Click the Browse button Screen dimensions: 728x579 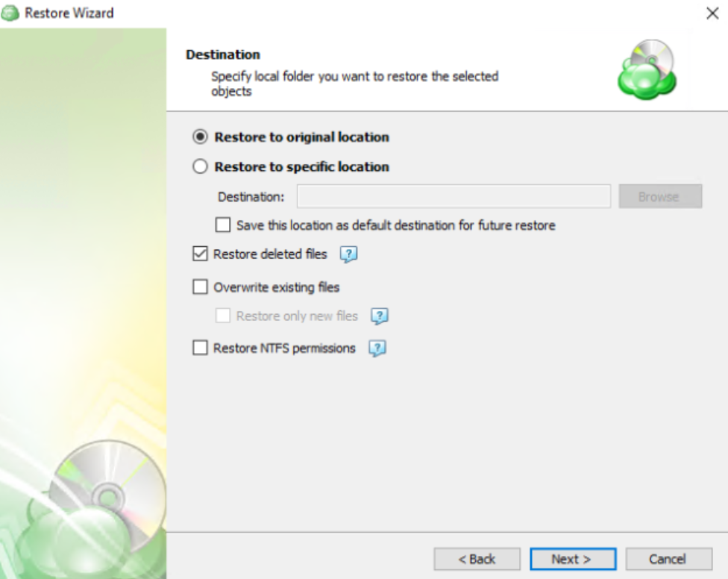coord(660,196)
